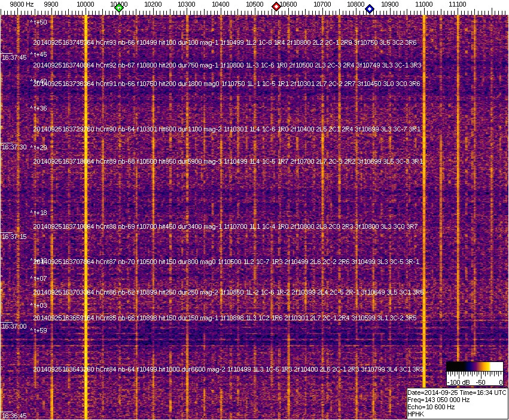
Task: Click the t+18 event marker
Action: coord(39,213)
